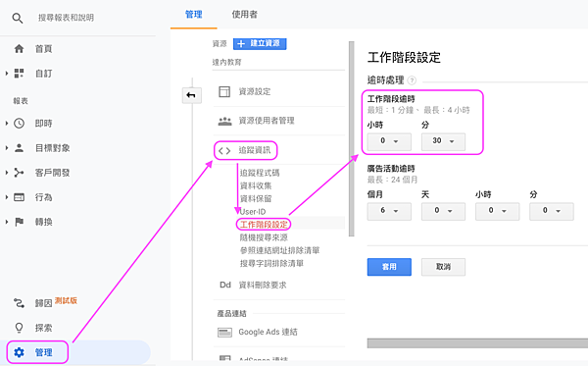This screenshot has height=366, width=588.
Task: Open the 探索 lightbulb icon
Action: coord(19,328)
